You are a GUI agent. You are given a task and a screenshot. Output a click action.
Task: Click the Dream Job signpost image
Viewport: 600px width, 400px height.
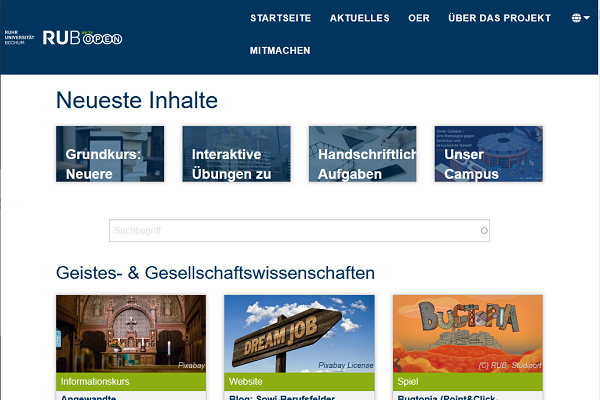tap(299, 333)
